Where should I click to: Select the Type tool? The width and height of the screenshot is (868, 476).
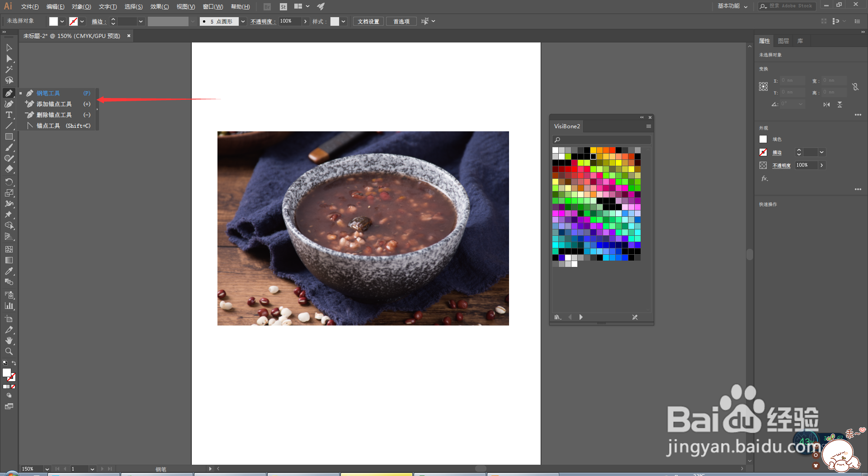tap(9, 115)
